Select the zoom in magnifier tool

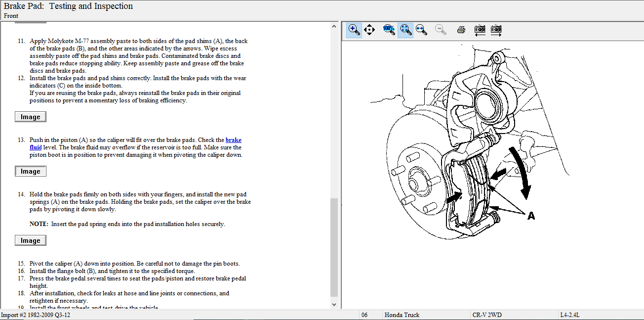pyautogui.click(x=354, y=30)
